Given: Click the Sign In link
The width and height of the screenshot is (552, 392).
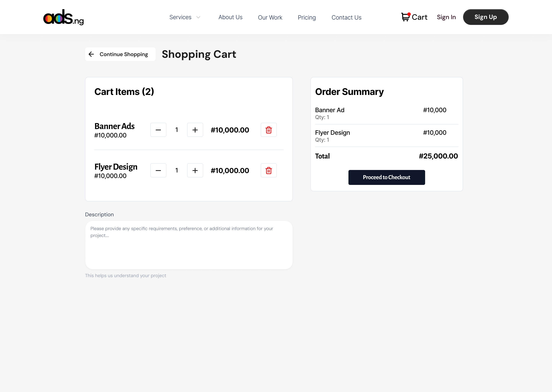Looking at the screenshot, I should [x=446, y=17].
